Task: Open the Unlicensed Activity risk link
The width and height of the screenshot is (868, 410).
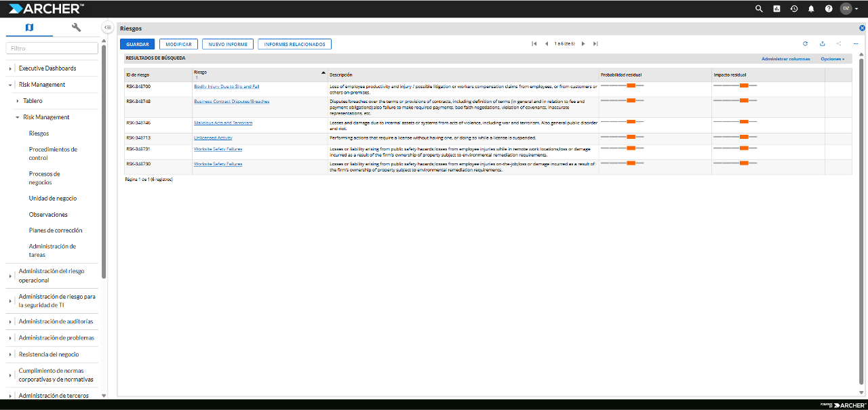Action: click(x=213, y=138)
